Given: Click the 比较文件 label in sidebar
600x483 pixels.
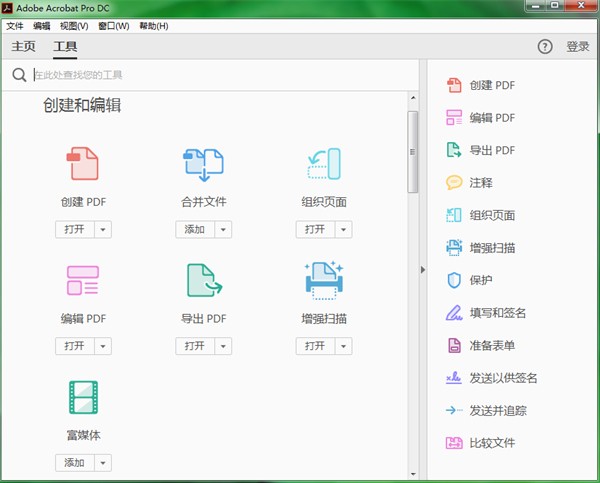Looking at the screenshot, I should (x=492, y=443).
